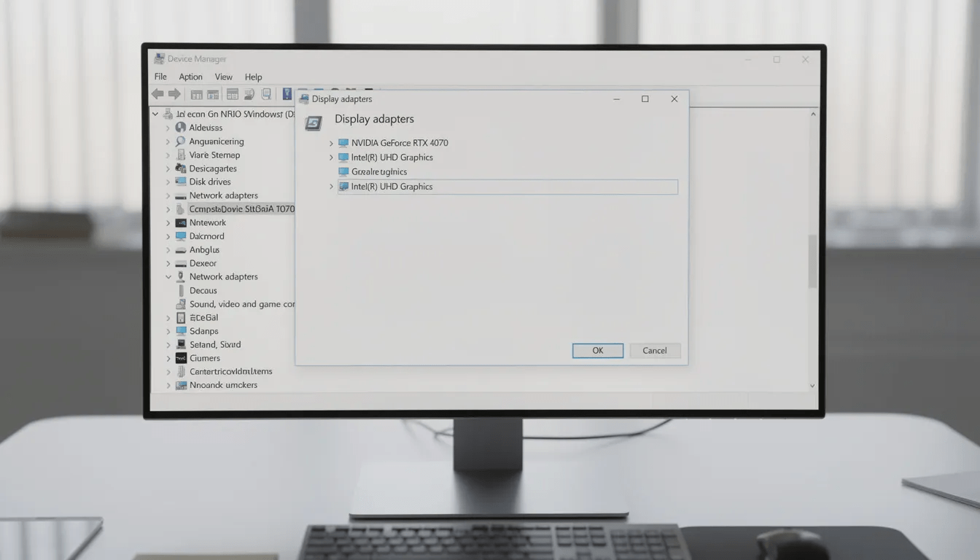Open the View menu
The image size is (980, 560).
223,77
